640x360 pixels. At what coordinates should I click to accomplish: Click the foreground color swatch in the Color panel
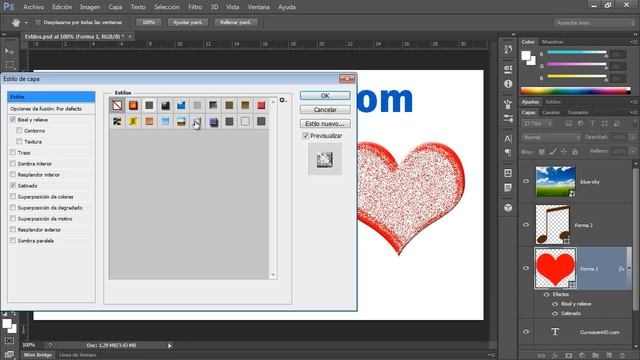[x=526, y=56]
